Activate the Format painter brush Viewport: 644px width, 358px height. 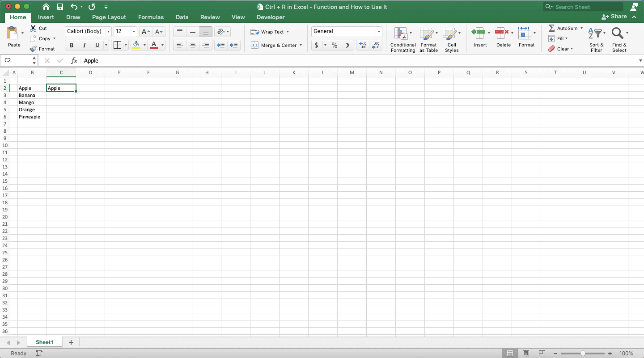(x=42, y=49)
